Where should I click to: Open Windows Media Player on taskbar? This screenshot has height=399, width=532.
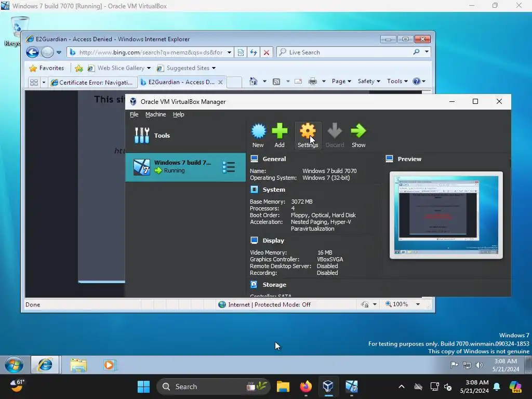pyautogui.click(x=109, y=365)
